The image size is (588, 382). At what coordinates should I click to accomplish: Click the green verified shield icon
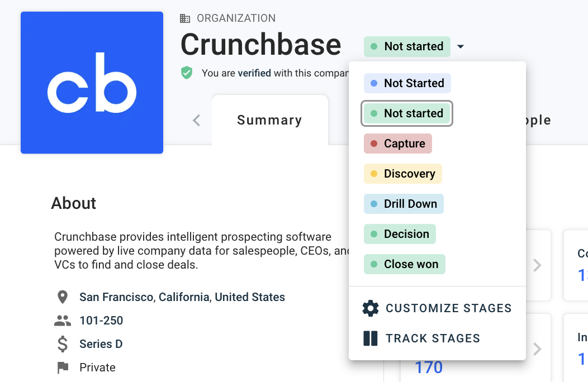[187, 73]
